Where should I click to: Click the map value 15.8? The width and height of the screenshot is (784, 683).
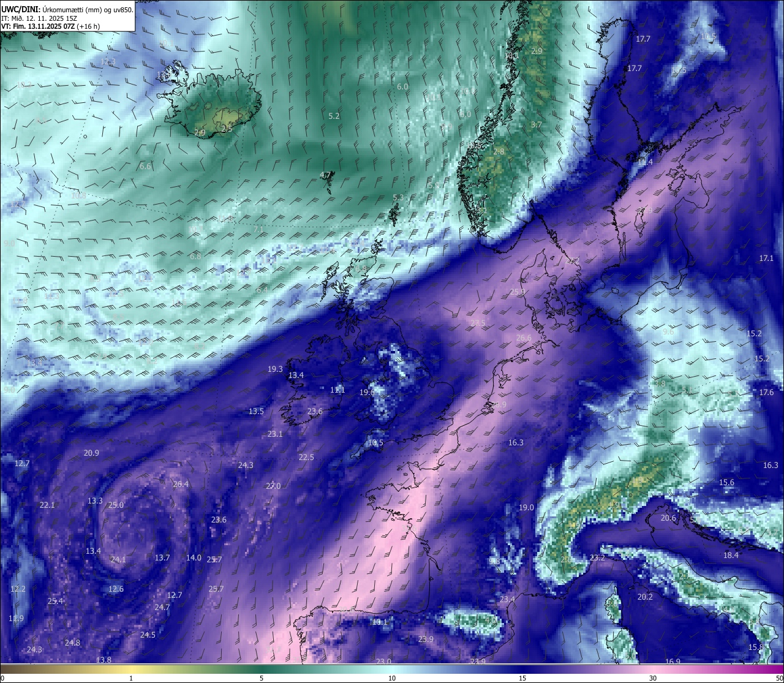(x=756, y=647)
